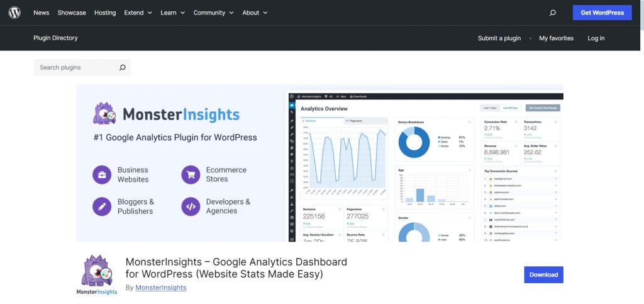Screen dimensions: 644x304
Task: Open the About dropdown menu
Action: pos(255,13)
